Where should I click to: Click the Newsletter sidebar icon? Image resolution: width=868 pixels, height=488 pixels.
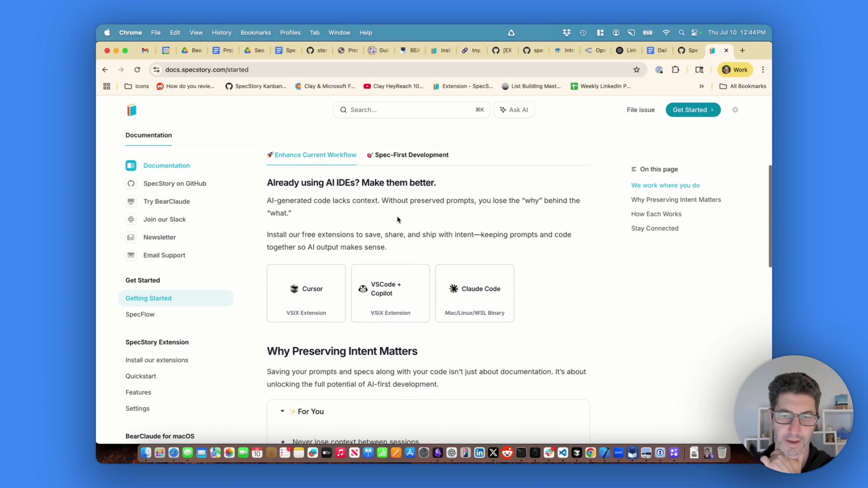131,237
